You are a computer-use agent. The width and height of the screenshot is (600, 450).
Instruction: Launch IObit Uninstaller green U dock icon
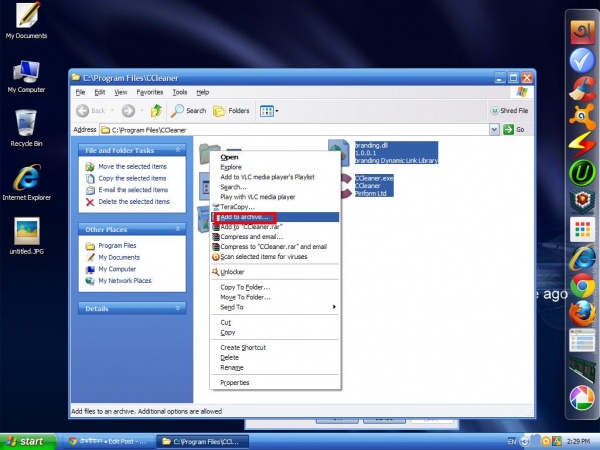click(x=582, y=173)
